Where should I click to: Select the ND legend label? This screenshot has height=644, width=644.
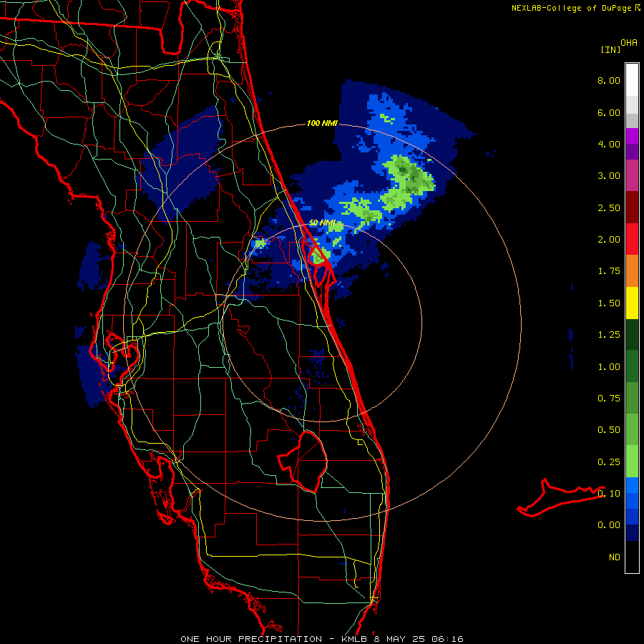tap(615, 557)
